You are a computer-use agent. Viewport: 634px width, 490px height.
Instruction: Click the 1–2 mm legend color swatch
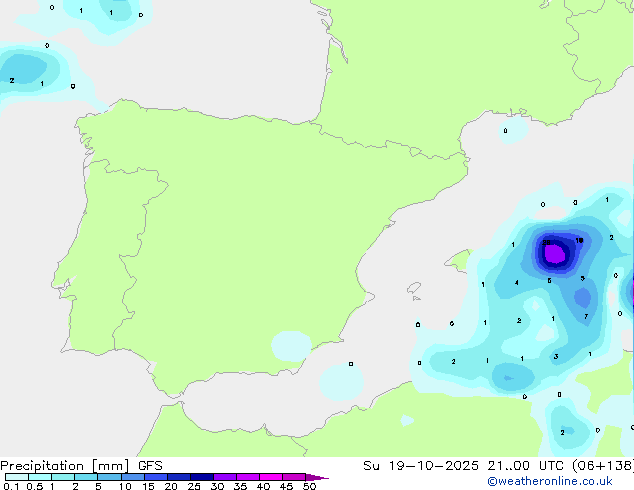coord(63,477)
